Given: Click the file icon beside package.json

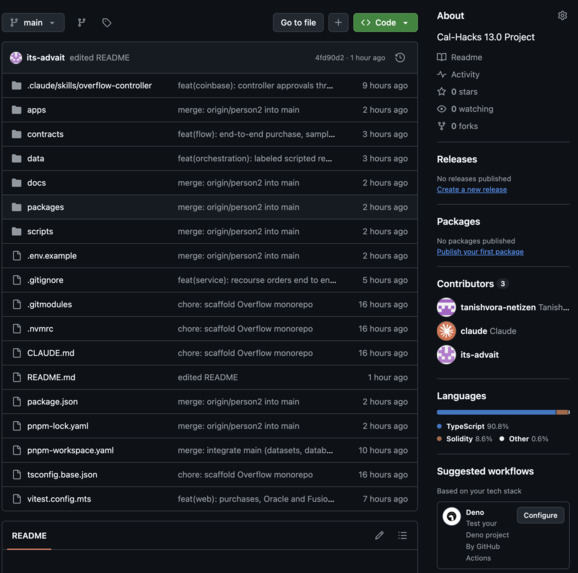Looking at the screenshot, I should click(x=17, y=402).
